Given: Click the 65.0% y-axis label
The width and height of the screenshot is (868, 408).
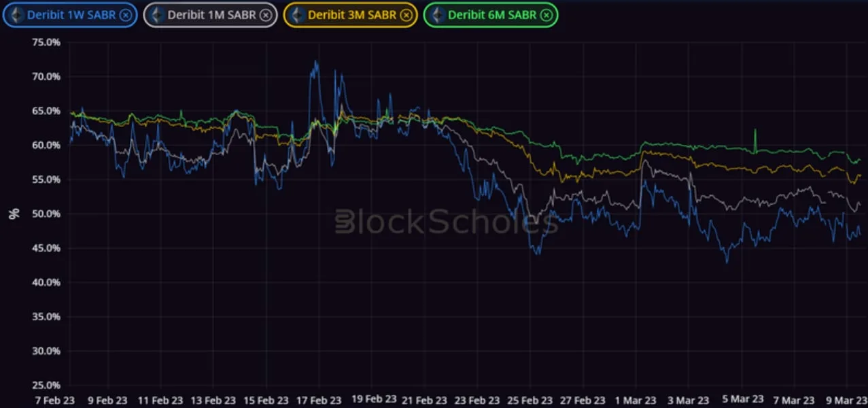Looking at the screenshot, I should pos(46,111).
